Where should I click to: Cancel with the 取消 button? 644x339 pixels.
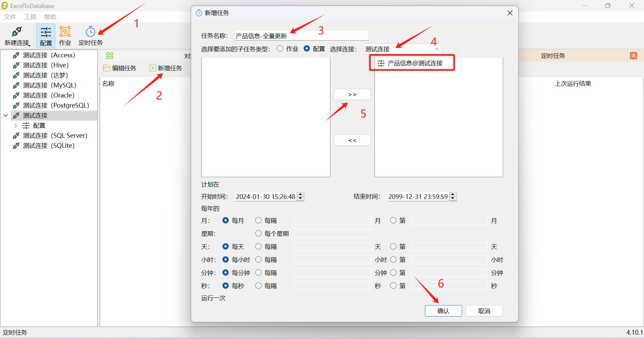[484, 311]
